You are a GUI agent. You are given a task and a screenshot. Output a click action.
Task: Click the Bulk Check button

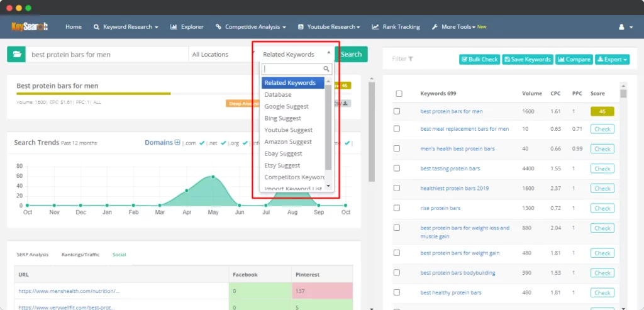(479, 60)
